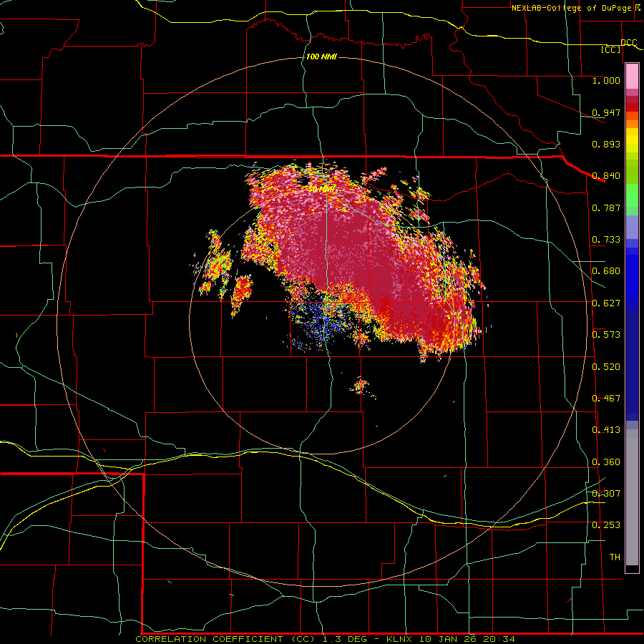Image resolution: width=644 pixels, height=644 pixels.
Task: Select the 0.840 legend value
Action: 606,176
